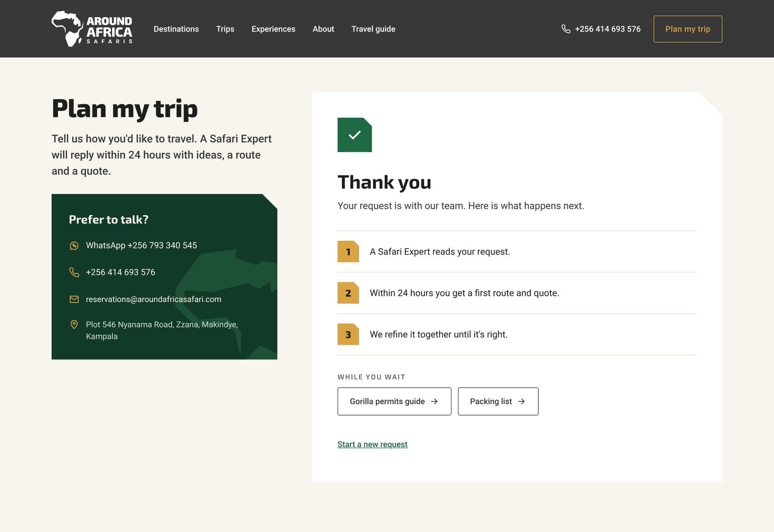Click the Plan my trip header button

[688, 29]
